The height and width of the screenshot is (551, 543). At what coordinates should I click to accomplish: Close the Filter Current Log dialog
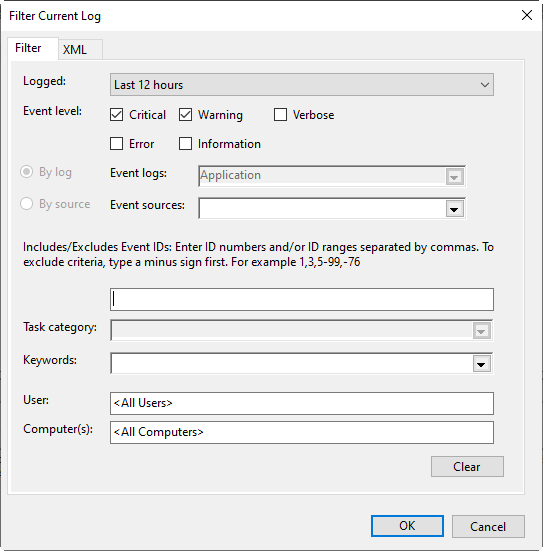(x=526, y=15)
